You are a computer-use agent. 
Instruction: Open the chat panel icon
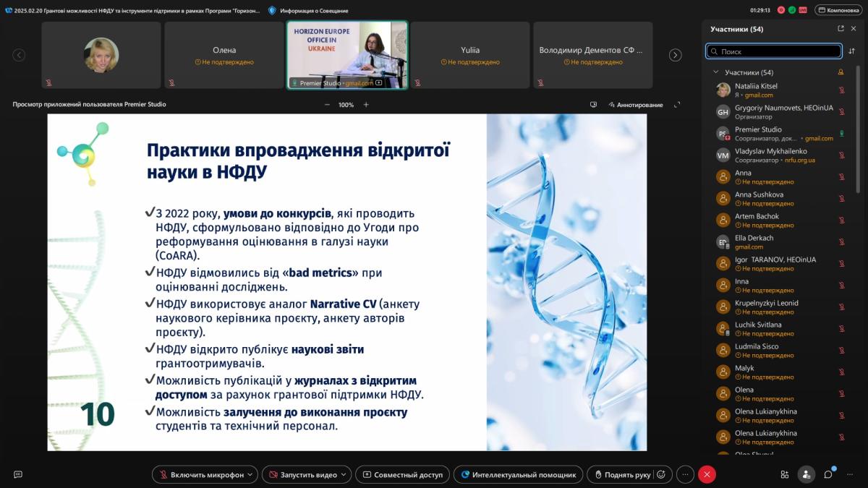coord(828,474)
